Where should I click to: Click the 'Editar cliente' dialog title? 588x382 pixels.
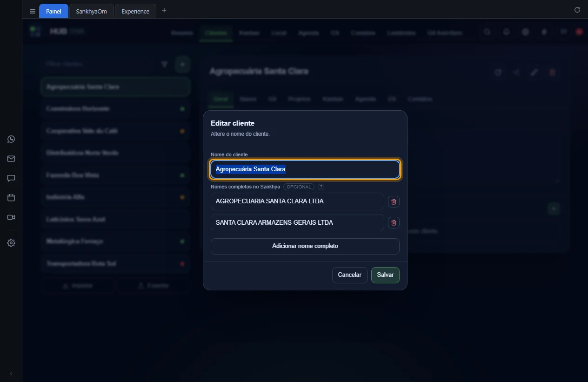click(233, 123)
